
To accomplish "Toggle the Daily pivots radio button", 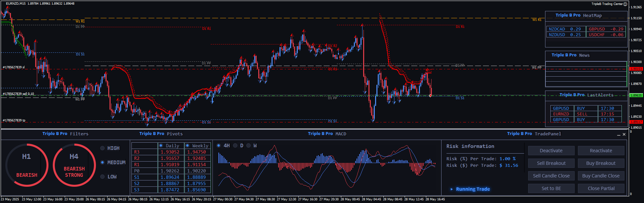I will pyautogui.click(x=161, y=146).
